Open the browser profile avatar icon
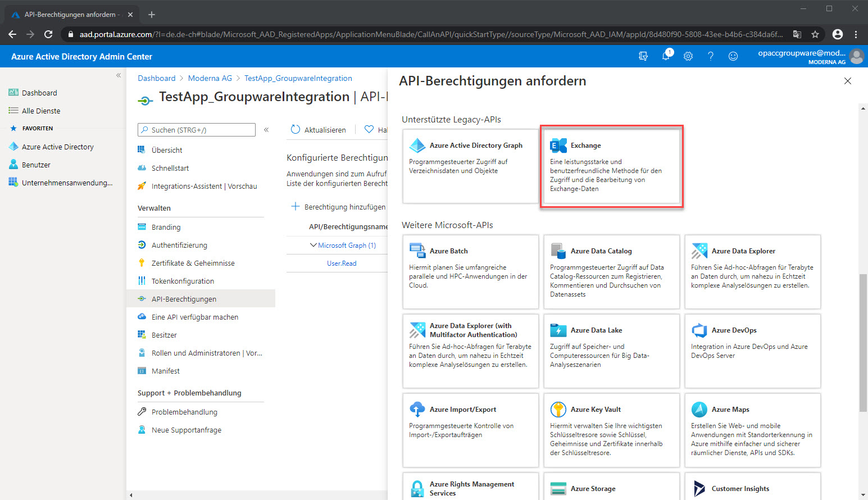Image resolution: width=868 pixels, height=500 pixels. [838, 34]
